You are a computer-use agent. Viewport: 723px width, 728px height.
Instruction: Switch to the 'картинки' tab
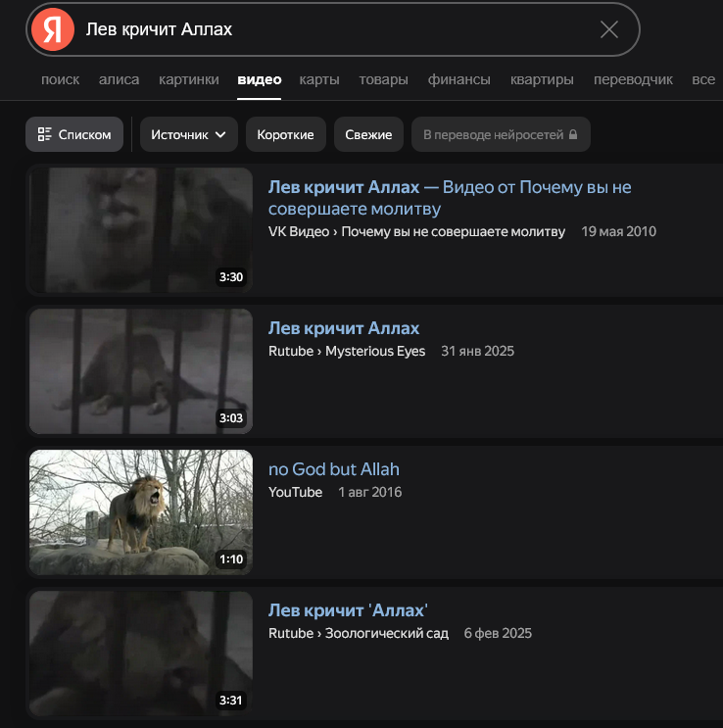189,79
